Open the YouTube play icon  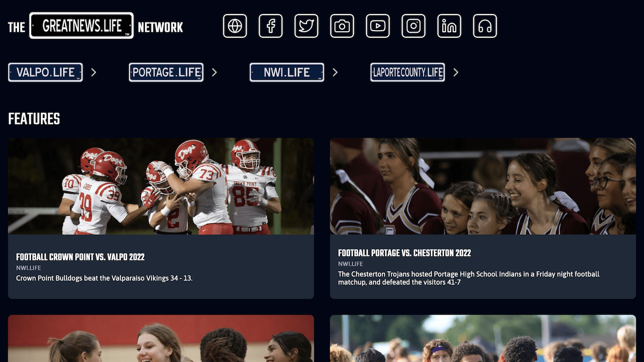pos(378,26)
